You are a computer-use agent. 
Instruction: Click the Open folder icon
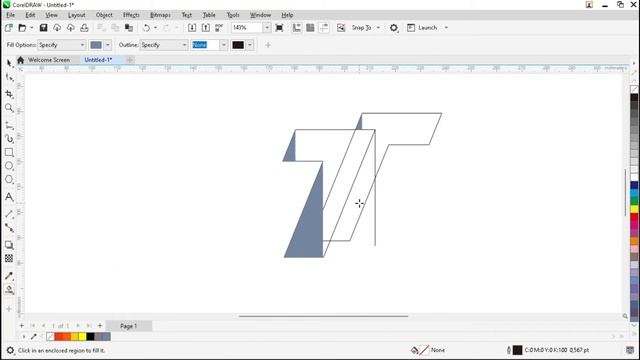point(22,28)
